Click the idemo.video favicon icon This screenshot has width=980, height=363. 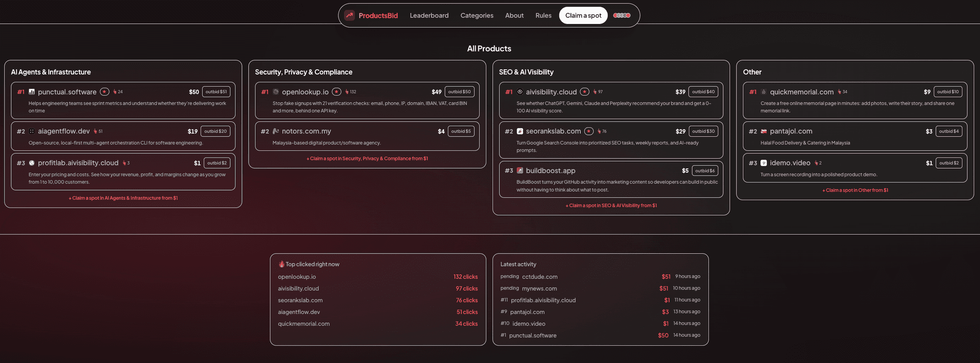click(x=764, y=163)
